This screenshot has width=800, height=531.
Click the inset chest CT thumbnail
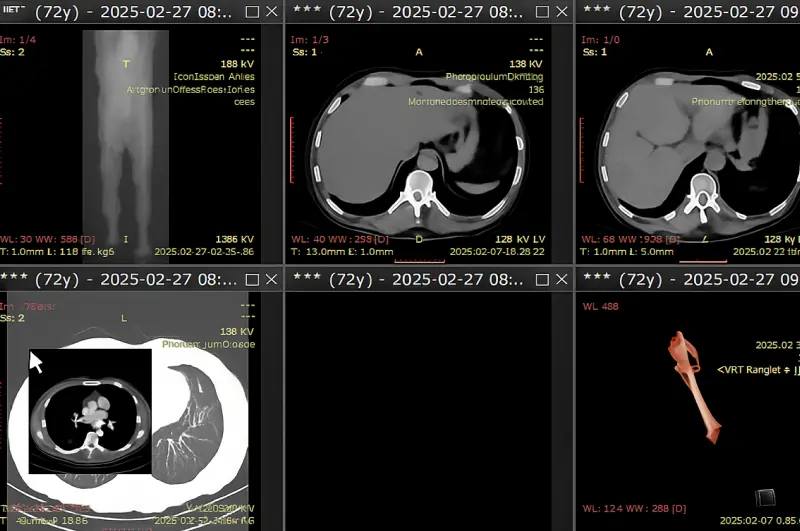click(90, 411)
